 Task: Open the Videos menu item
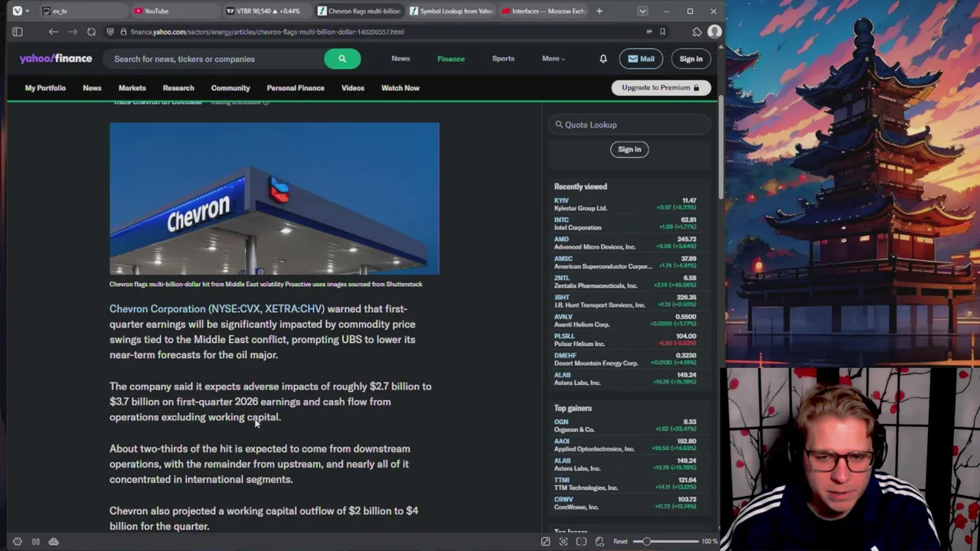[353, 88]
